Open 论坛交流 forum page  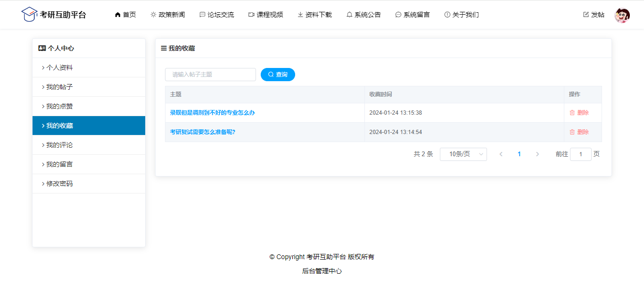[x=217, y=15]
